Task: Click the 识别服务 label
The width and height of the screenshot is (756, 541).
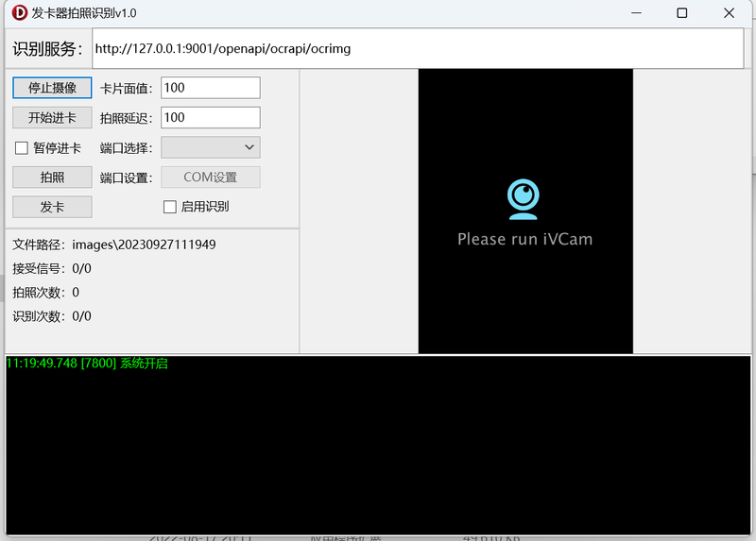Action: pyautogui.click(x=48, y=49)
